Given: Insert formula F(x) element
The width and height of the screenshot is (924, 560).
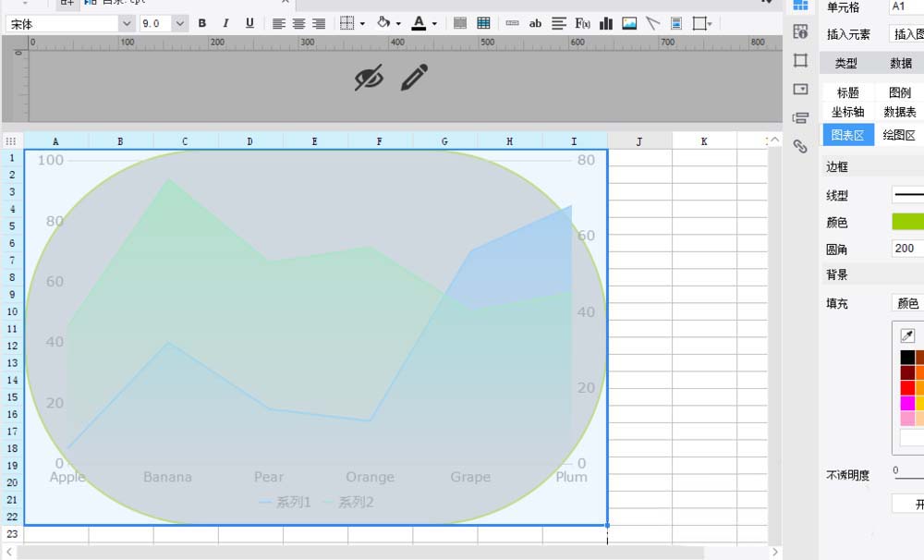Looking at the screenshot, I should pyautogui.click(x=582, y=23).
